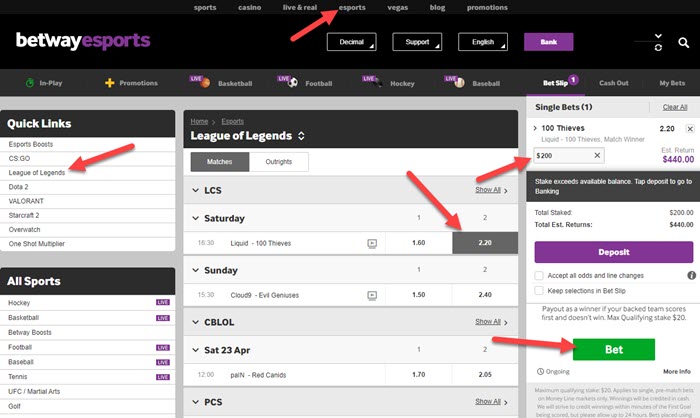Viewport: 700px width, 418px height.
Task: Click LIVE badge next to Tennis
Action: pyautogui.click(x=162, y=377)
